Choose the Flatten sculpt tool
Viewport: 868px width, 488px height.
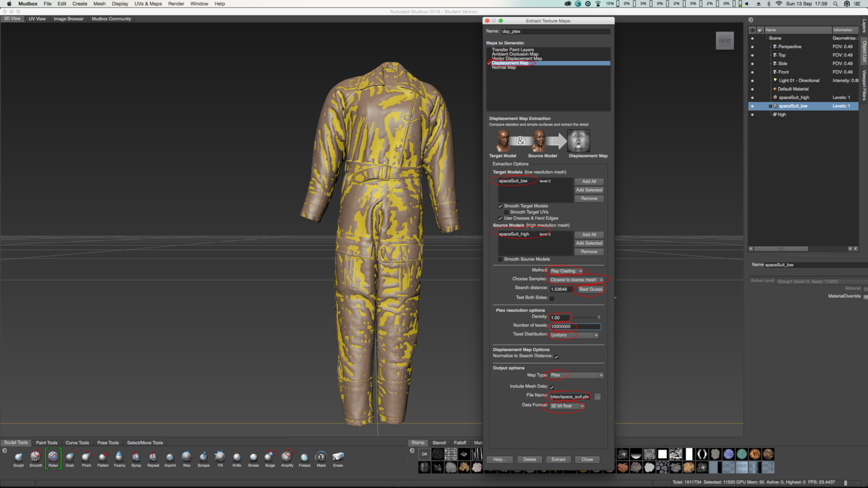pos(103,457)
